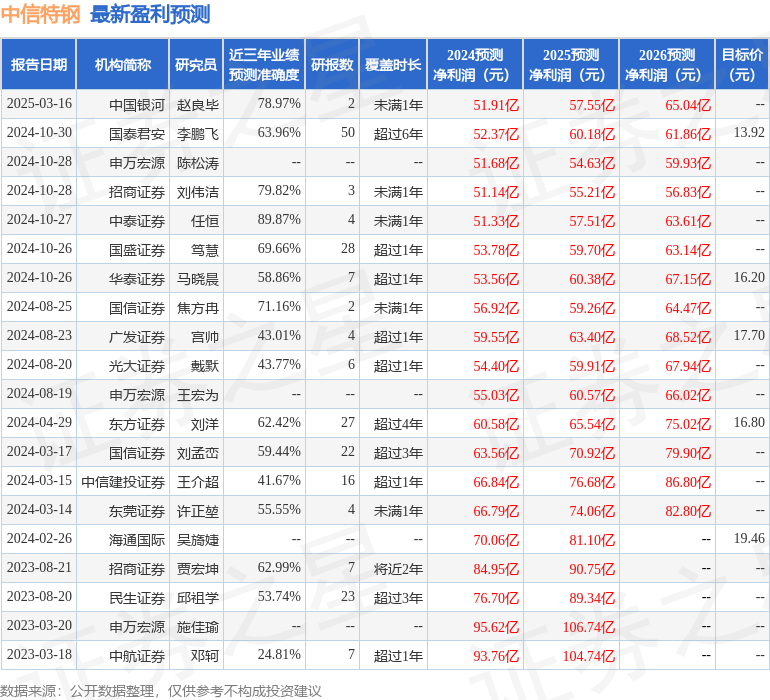Click the 中信特钢 title link

point(40,14)
